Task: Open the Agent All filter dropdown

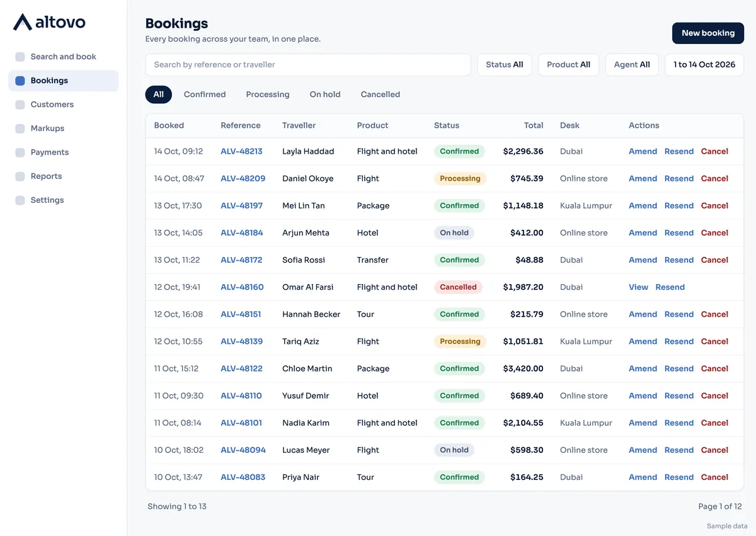Action: pyautogui.click(x=632, y=65)
